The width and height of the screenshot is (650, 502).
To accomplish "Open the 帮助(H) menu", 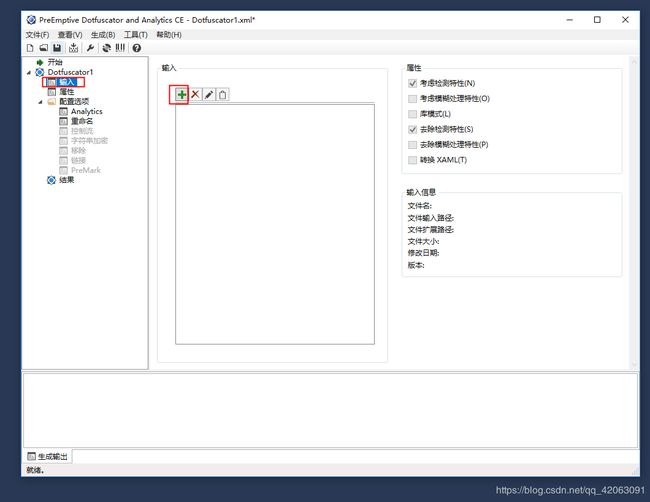I will pyautogui.click(x=169, y=35).
